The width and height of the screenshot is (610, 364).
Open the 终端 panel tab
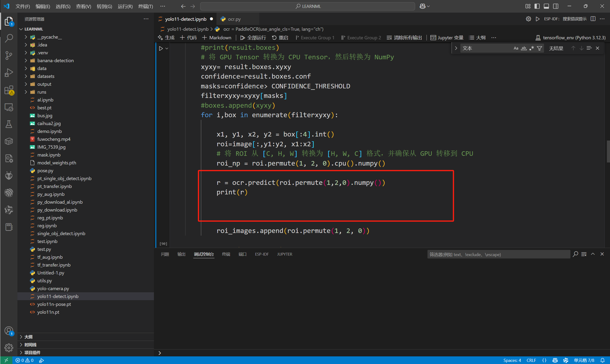click(x=226, y=254)
